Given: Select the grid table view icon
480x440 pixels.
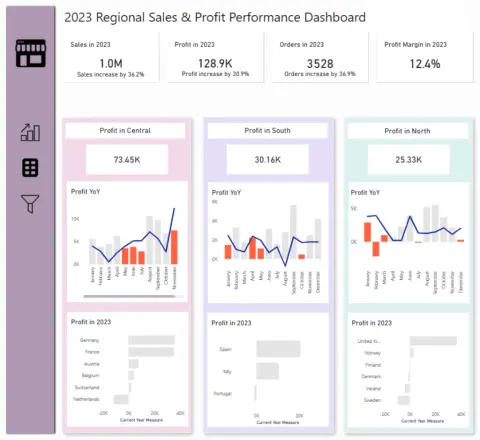Looking at the screenshot, I should coord(30,167).
